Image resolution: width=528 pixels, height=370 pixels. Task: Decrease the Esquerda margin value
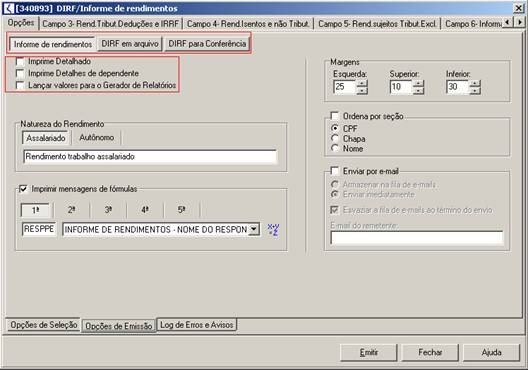362,90
